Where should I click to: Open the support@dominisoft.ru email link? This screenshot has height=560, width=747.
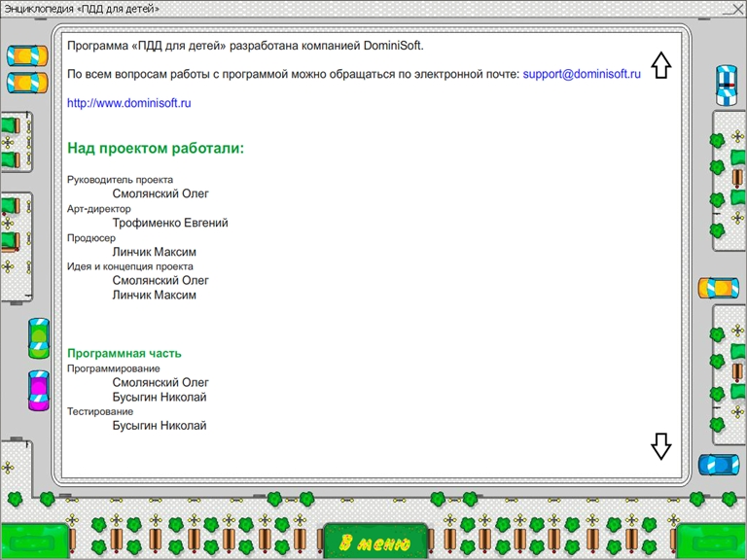click(582, 74)
